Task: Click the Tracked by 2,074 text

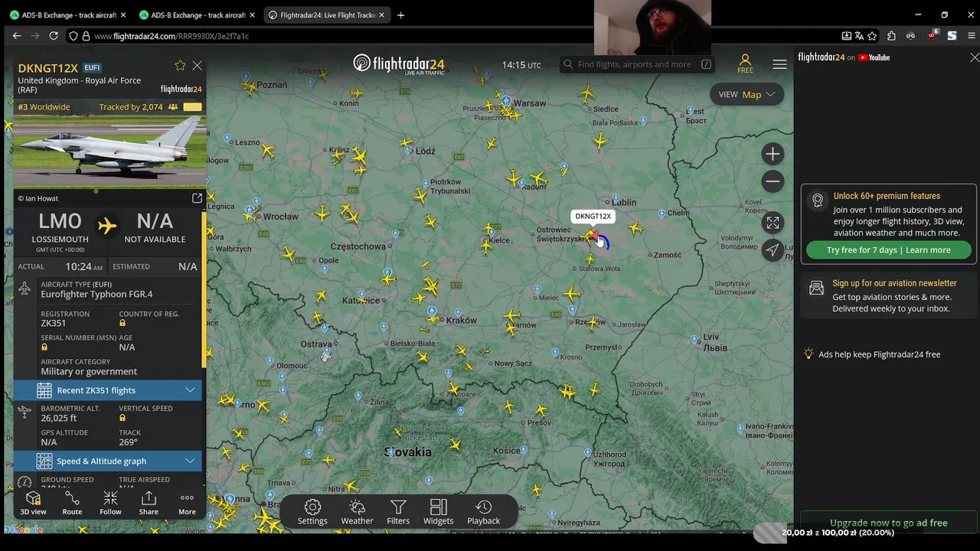Action: (x=131, y=107)
